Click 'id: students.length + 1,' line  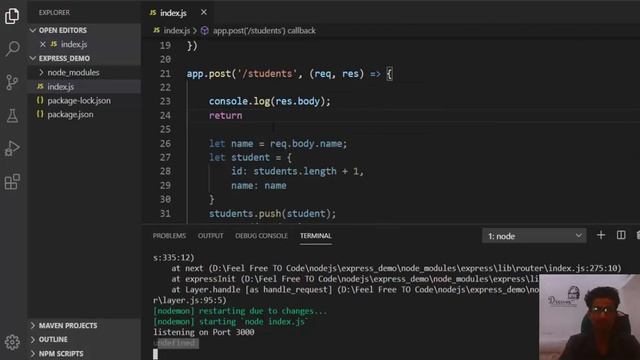click(x=297, y=171)
